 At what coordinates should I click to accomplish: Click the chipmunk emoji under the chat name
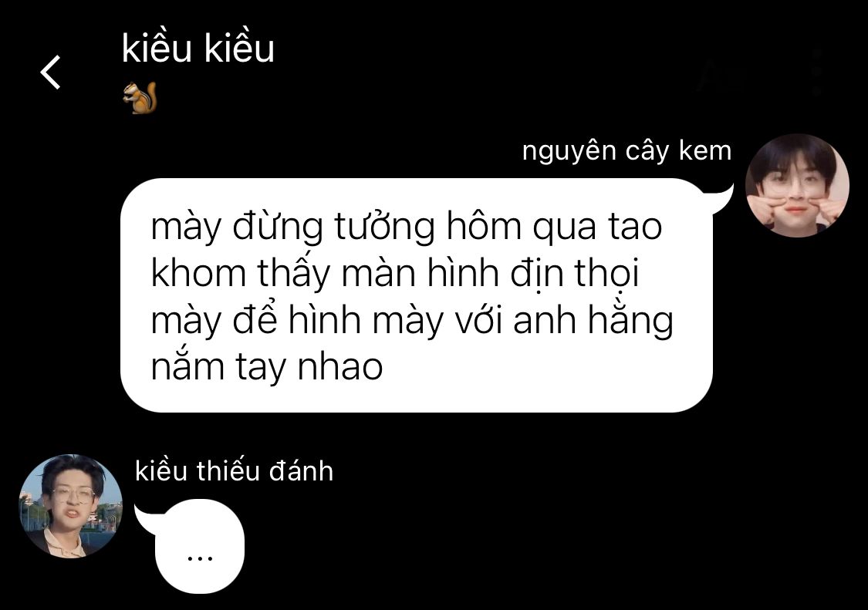tap(140, 97)
